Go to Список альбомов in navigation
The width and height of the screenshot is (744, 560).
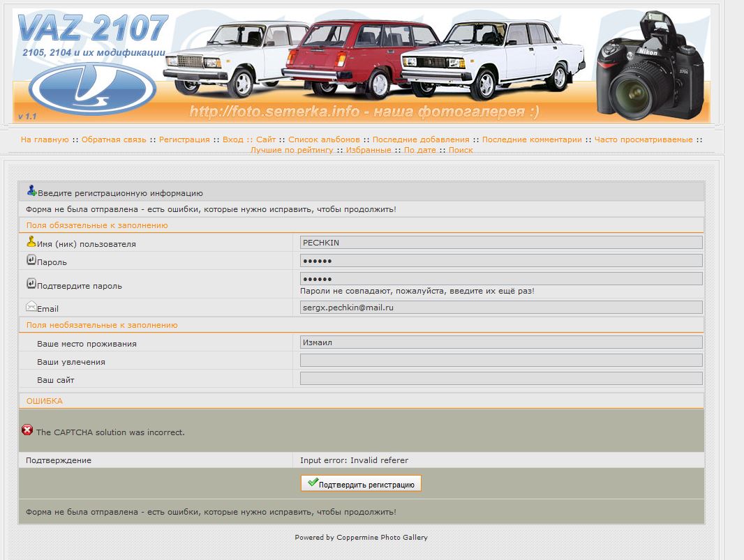tap(324, 139)
